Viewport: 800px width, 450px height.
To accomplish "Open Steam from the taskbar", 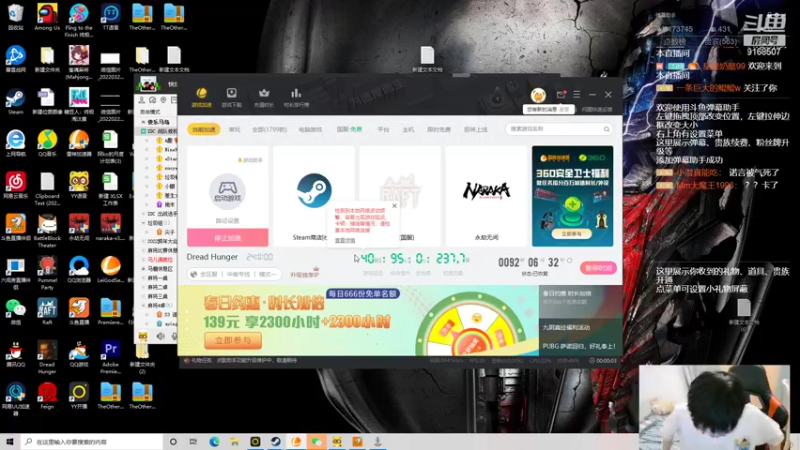I will 276,441.
